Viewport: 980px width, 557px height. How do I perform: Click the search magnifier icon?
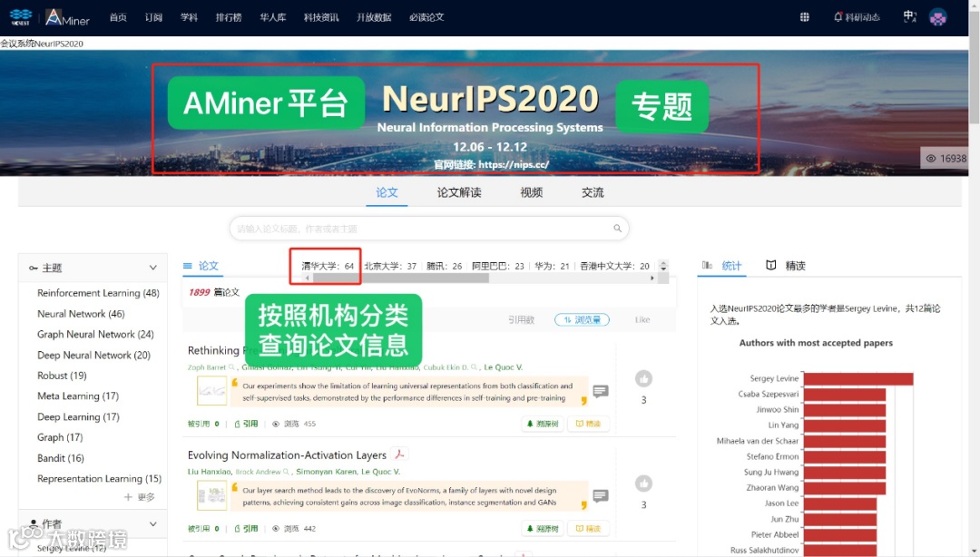[618, 229]
